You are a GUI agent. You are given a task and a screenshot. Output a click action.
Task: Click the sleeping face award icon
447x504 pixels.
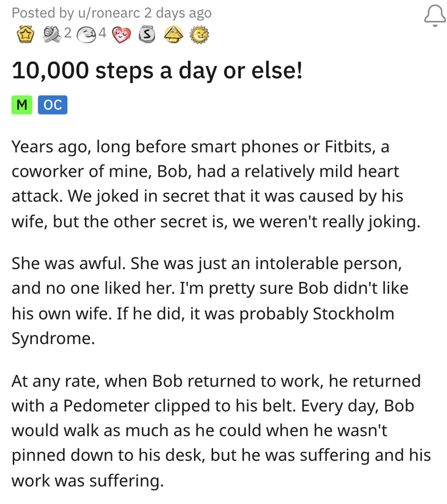(88, 34)
